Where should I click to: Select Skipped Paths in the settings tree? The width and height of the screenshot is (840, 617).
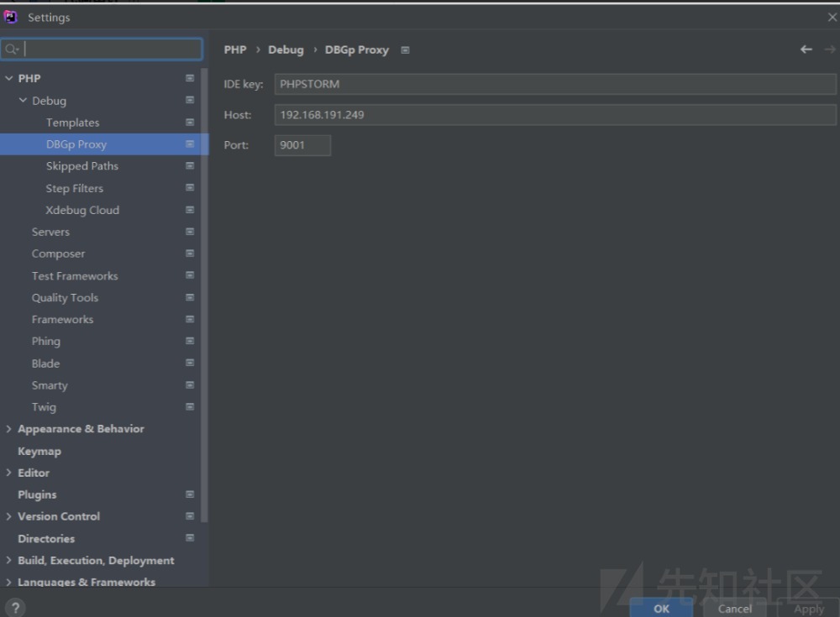coord(81,166)
